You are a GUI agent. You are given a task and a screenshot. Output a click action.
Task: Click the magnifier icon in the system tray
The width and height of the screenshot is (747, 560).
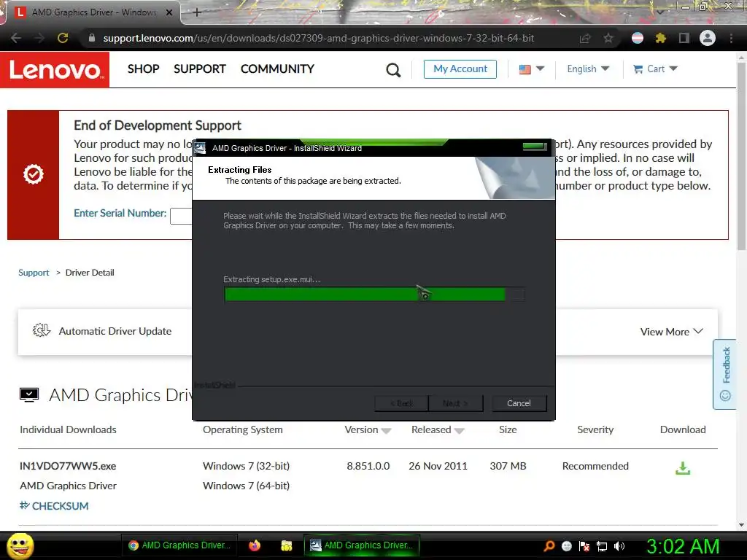pos(549,546)
